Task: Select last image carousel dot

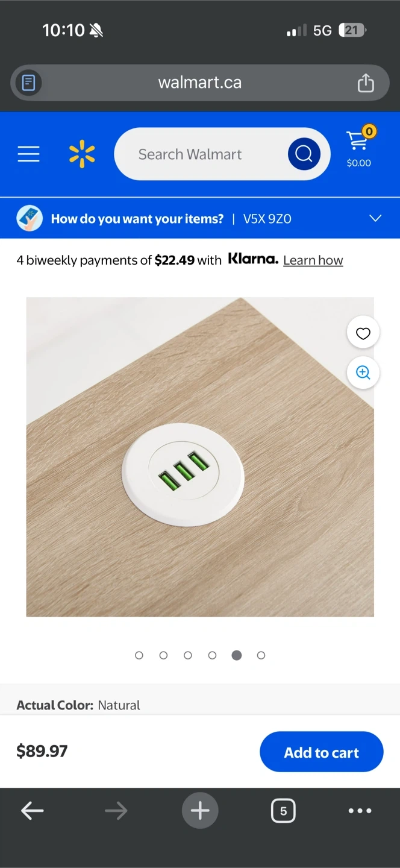Action: tap(261, 655)
